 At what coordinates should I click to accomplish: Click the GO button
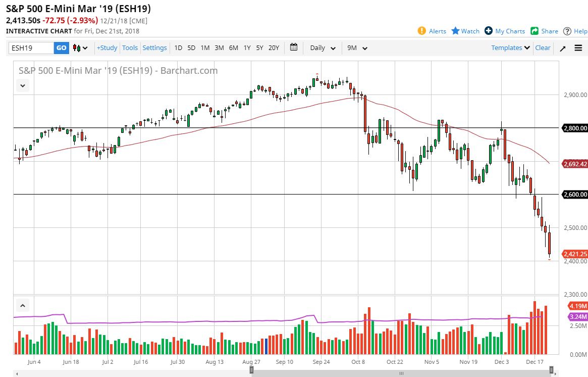tap(61, 48)
